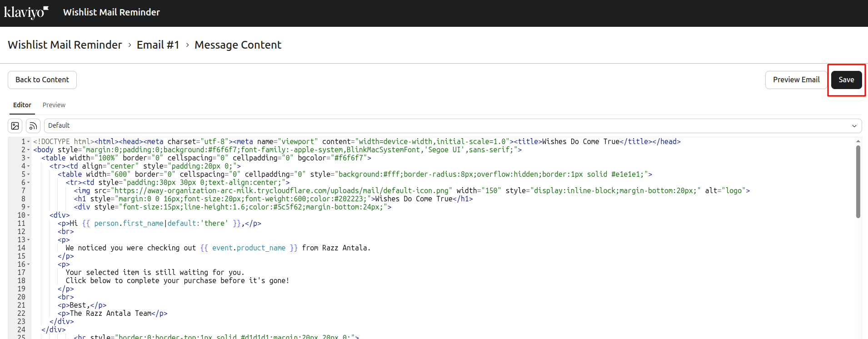
Task: Open the Default dropdown
Action: (x=453, y=126)
